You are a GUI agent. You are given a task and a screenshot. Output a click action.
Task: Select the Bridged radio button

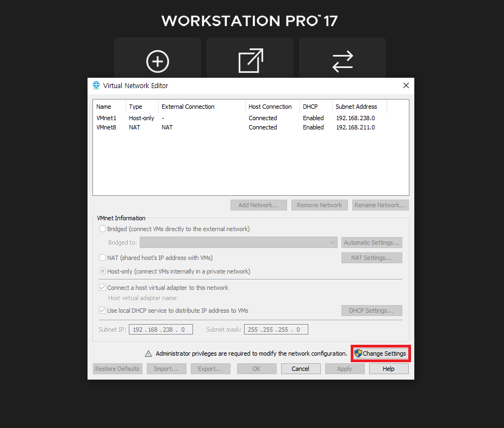pos(102,229)
